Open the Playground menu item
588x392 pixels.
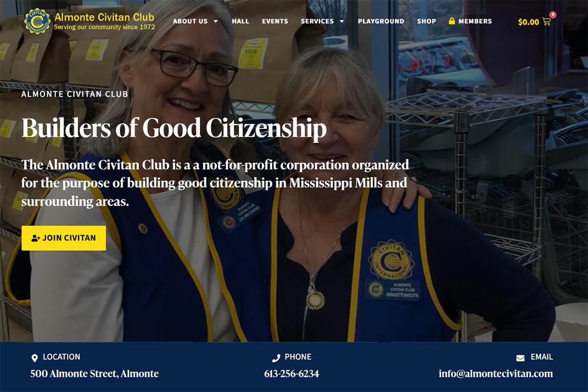(x=381, y=21)
